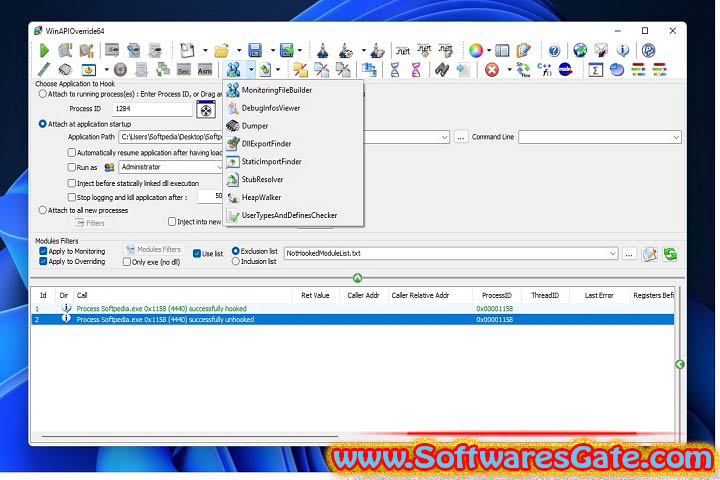Click the C++ f() toolbar icon
The image size is (720, 480).
coord(544,70)
